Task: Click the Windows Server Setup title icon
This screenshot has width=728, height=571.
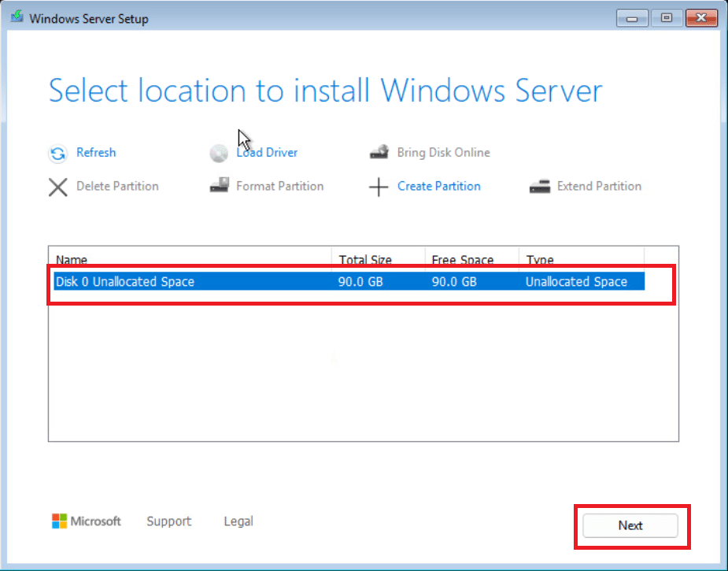Action: coord(17,17)
